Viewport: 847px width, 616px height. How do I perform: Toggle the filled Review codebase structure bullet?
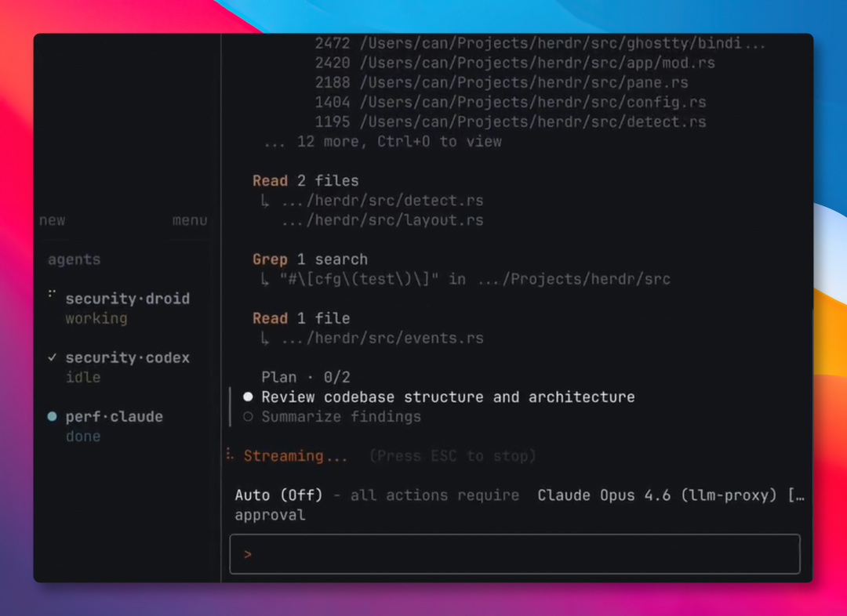pyautogui.click(x=248, y=397)
